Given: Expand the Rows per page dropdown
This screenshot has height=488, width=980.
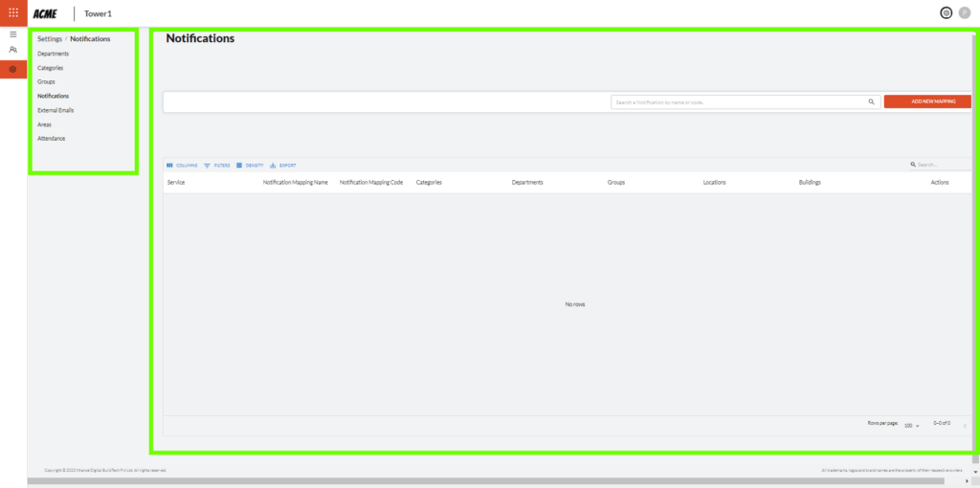Looking at the screenshot, I should click(x=911, y=425).
